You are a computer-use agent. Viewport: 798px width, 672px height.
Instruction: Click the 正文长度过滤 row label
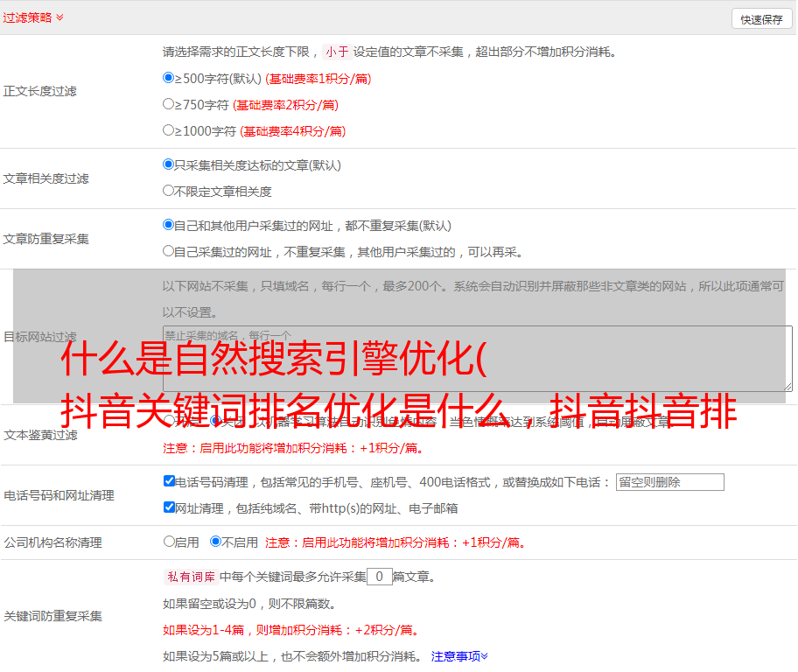39,91
